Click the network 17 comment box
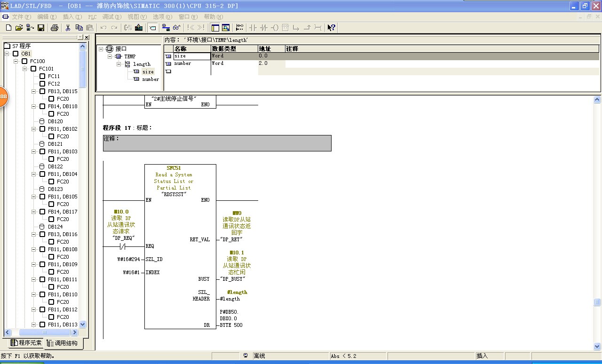 click(x=217, y=143)
